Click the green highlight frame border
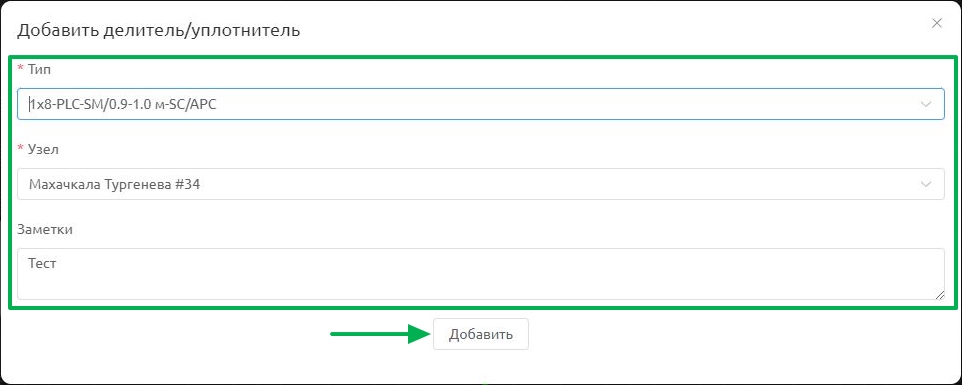Screen dimensions: 962x385 tap(482, 57)
